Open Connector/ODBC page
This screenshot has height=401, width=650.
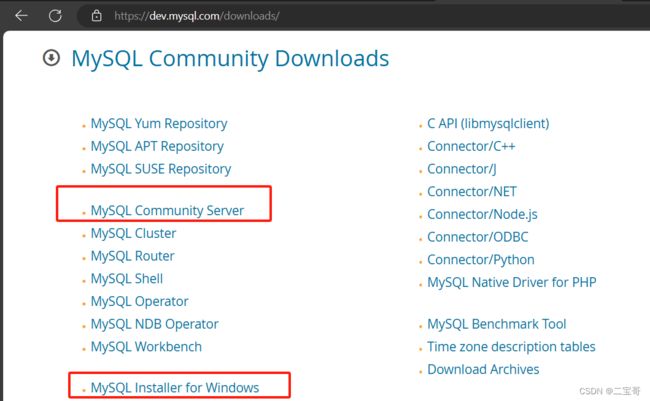tap(478, 237)
